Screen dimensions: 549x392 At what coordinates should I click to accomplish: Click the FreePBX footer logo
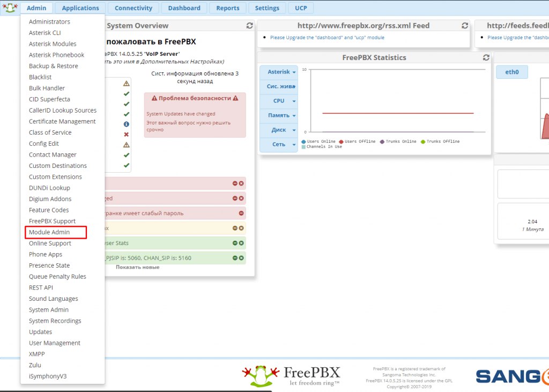click(291, 376)
